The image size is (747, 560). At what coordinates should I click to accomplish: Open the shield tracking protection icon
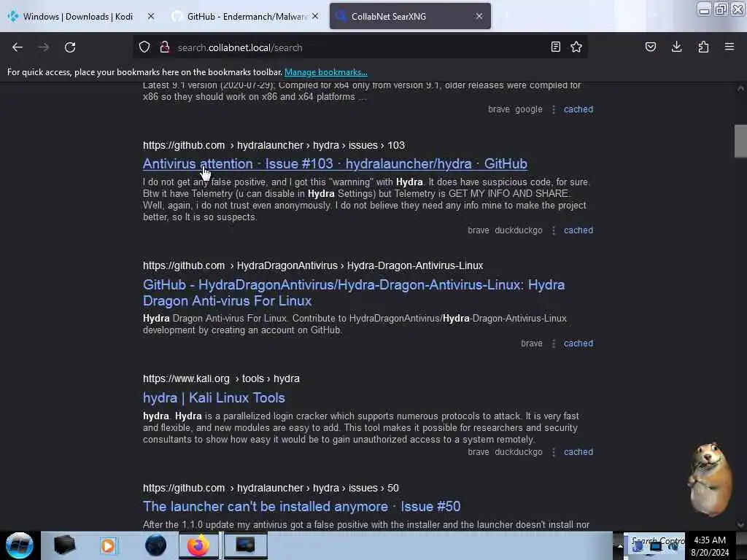144,47
